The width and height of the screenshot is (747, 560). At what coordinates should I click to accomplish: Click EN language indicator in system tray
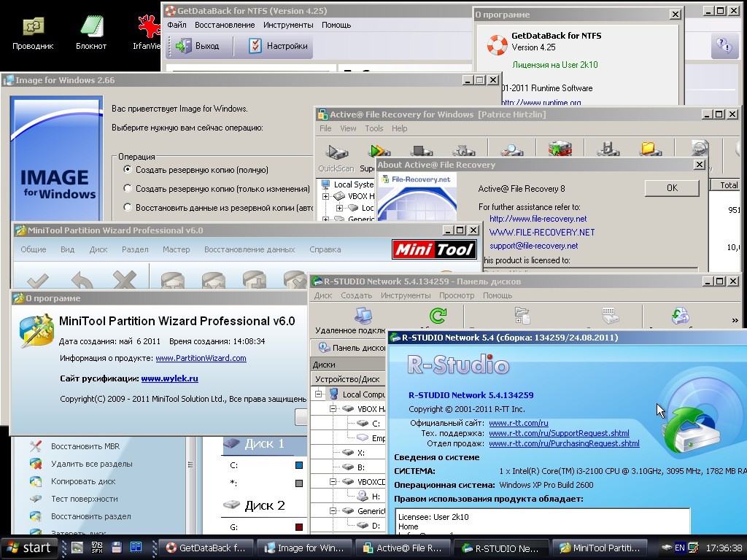pyautogui.click(x=680, y=548)
